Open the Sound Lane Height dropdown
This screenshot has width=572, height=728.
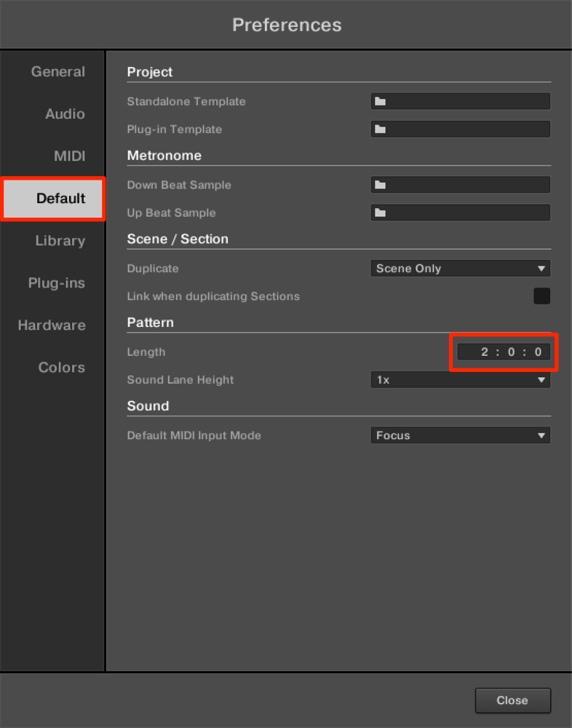[460, 380]
